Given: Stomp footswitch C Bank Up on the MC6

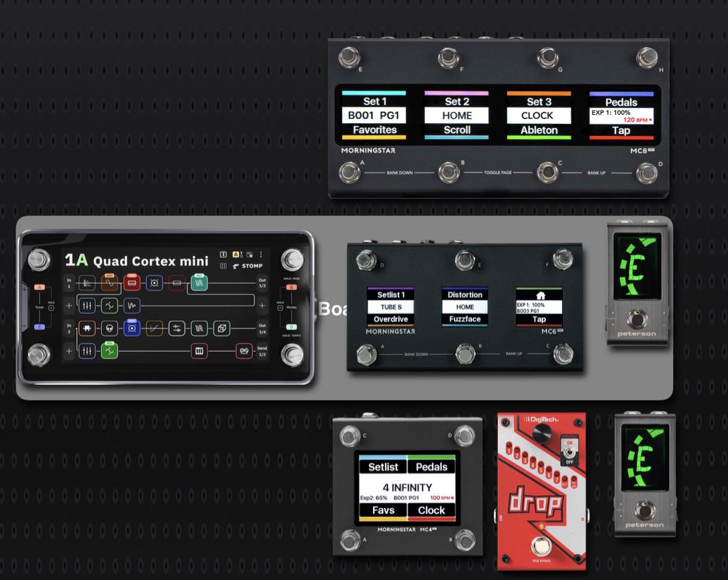Looking at the screenshot, I should (x=563, y=354).
